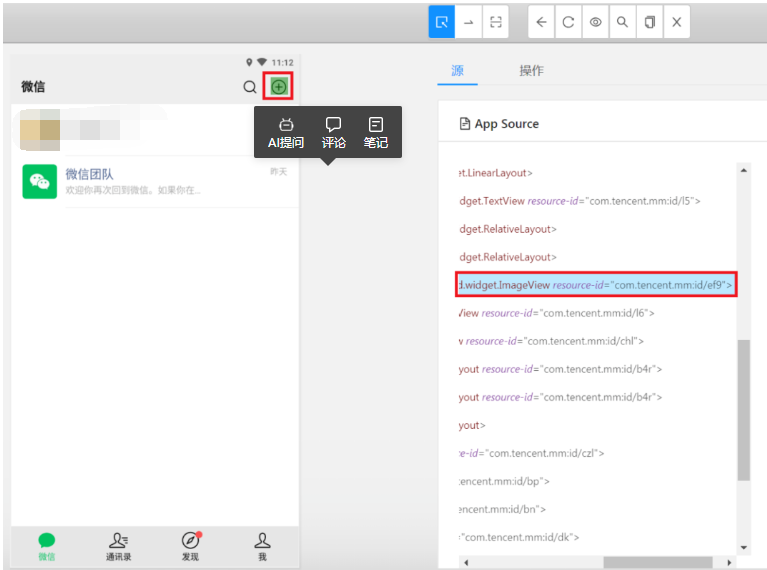Viewport: 767px width, 570px height.
Task: Activate the select elements mode icon
Action: click(x=442, y=22)
